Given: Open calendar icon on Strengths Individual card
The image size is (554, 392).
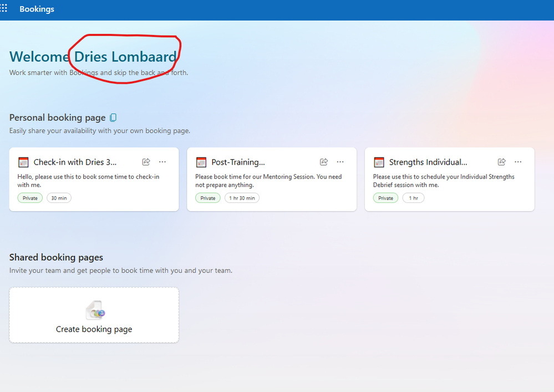Looking at the screenshot, I should click(x=379, y=162).
